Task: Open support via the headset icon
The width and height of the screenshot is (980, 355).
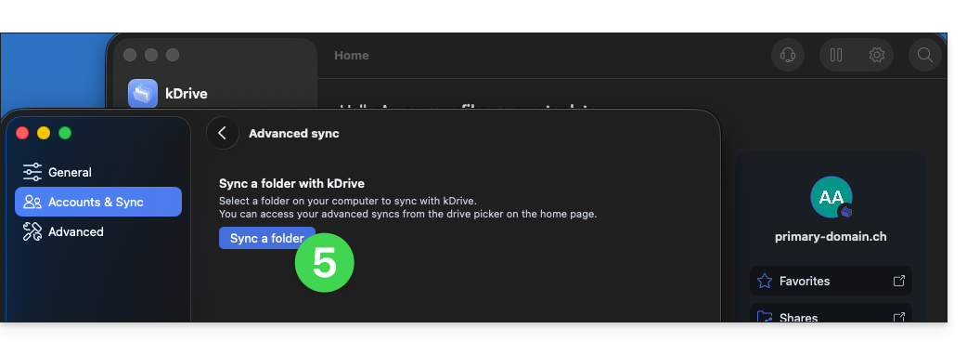Action: (788, 55)
